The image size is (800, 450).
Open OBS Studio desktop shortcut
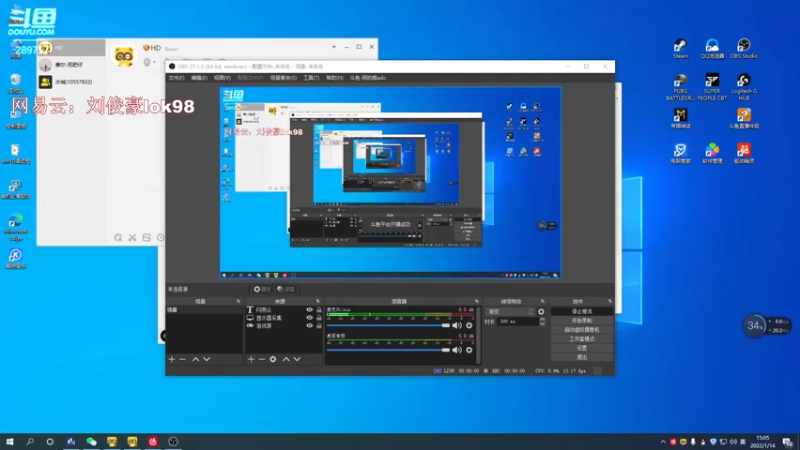[744, 49]
